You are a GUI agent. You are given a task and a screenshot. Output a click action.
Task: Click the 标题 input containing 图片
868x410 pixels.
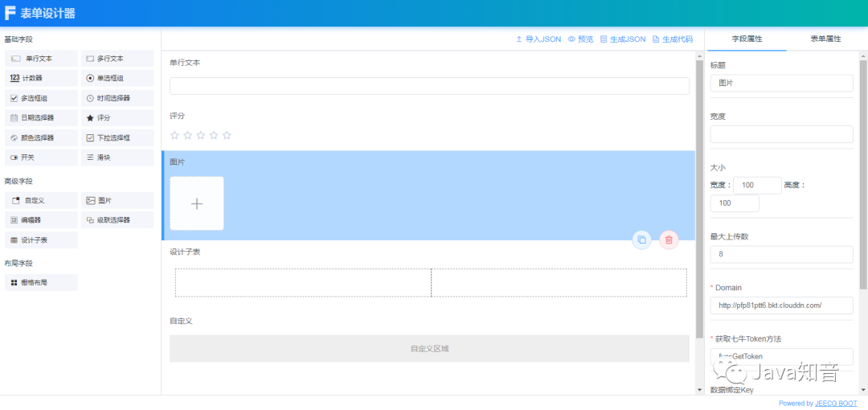click(x=782, y=83)
